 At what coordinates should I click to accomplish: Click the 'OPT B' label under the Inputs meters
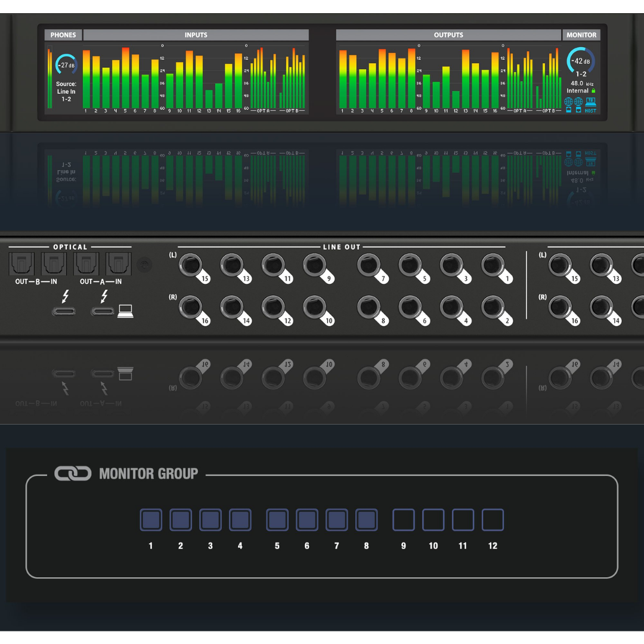[x=292, y=111]
